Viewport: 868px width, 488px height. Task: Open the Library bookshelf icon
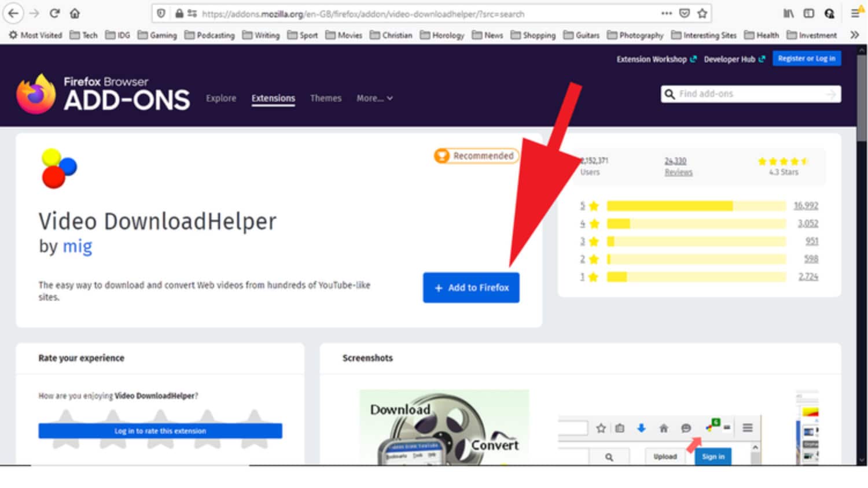[789, 13]
